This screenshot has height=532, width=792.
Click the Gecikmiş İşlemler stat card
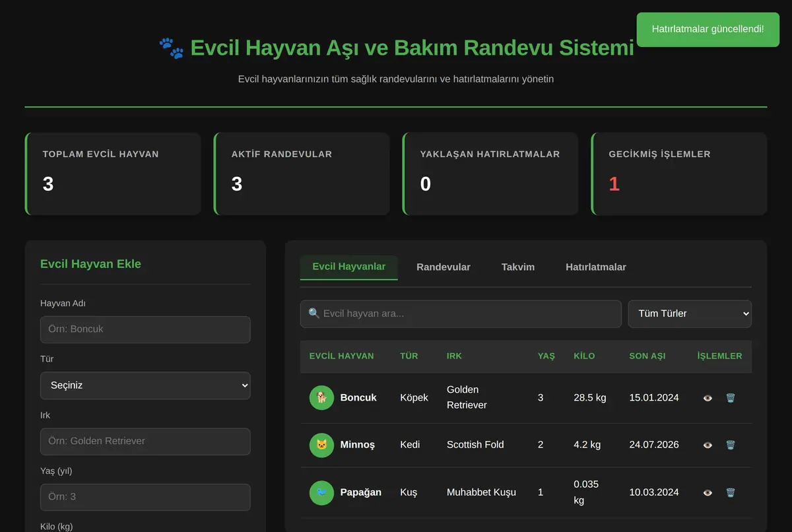pos(679,174)
